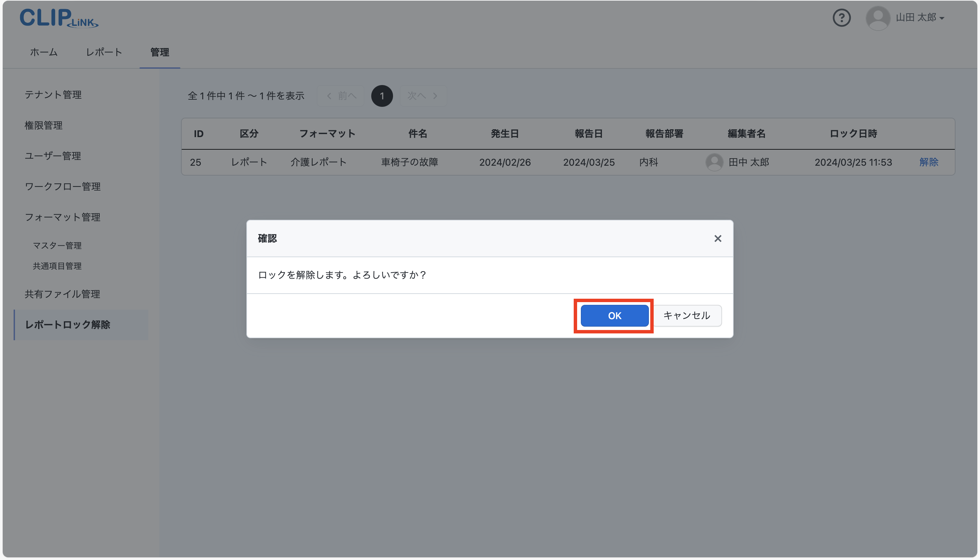Open the help icon in the header

(842, 18)
